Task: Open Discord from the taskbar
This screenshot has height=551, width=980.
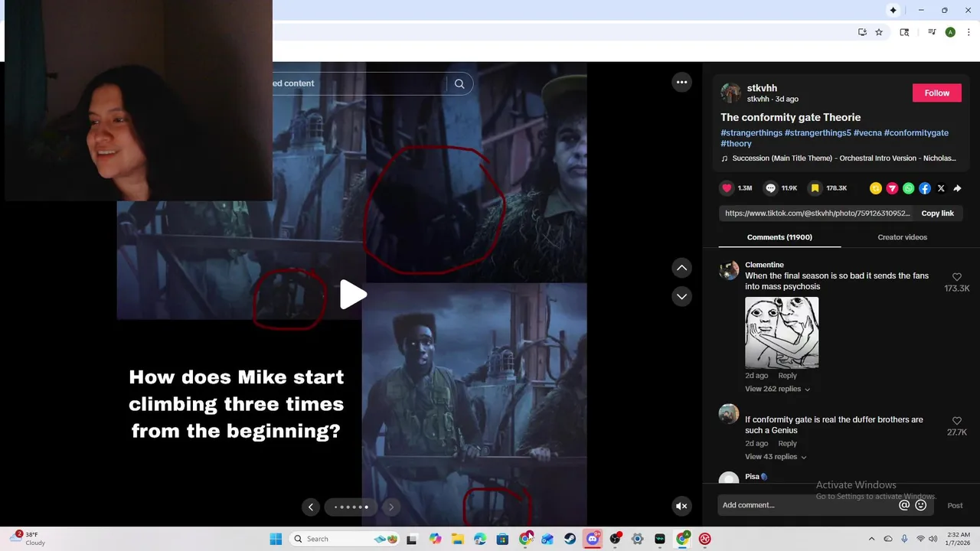Action: point(593,539)
